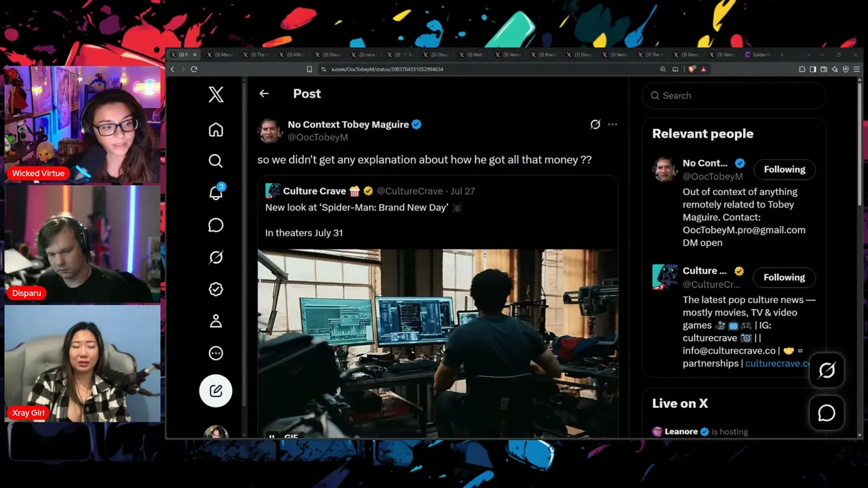Open browser Extensions puzzle icon
868x488 pixels.
pyautogui.click(x=802, y=69)
